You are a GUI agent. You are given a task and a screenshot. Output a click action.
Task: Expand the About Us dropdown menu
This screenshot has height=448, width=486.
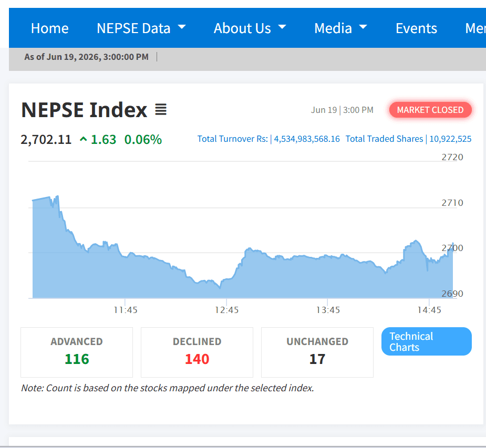[x=250, y=28]
